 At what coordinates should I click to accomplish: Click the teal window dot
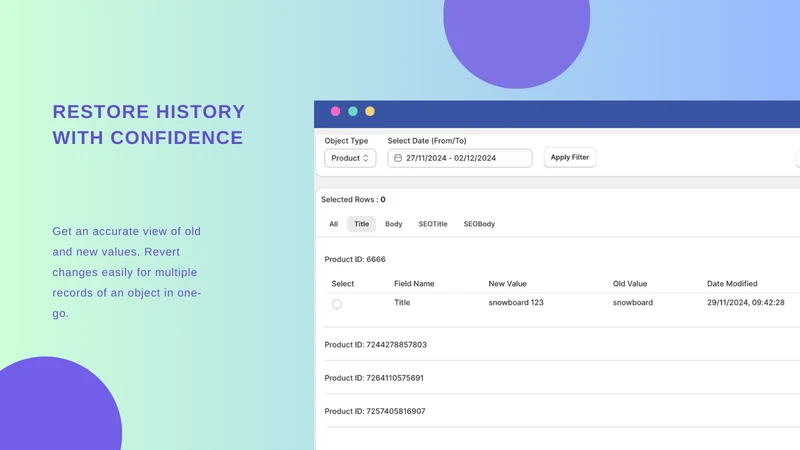353,111
